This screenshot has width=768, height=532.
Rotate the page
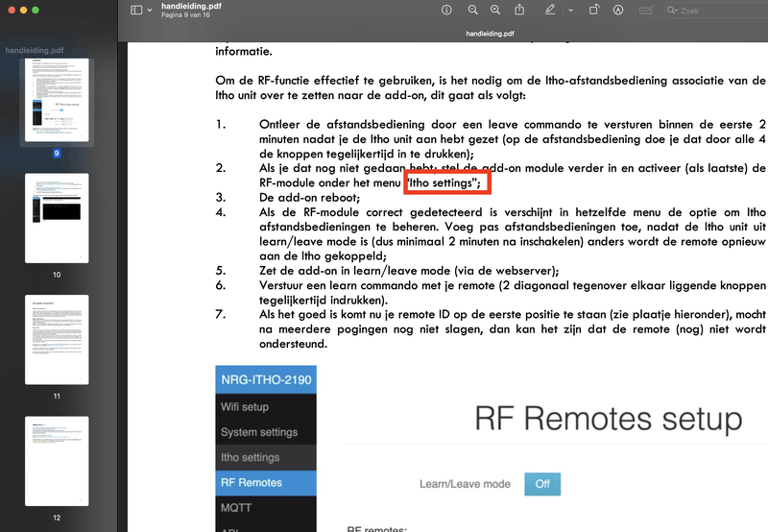593,10
